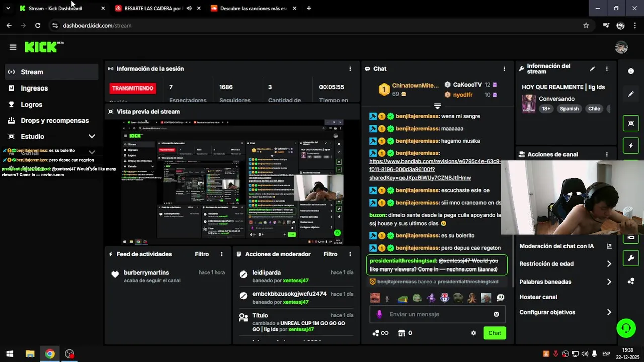This screenshot has width=644, height=362.
Task: Open the green headset support button
Action: pyautogui.click(x=626, y=328)
